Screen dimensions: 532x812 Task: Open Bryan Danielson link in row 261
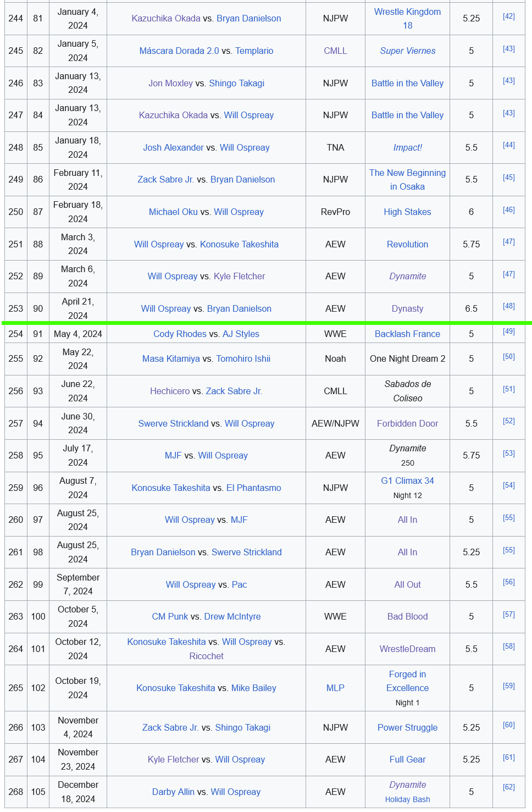click(x=163, y=552)
